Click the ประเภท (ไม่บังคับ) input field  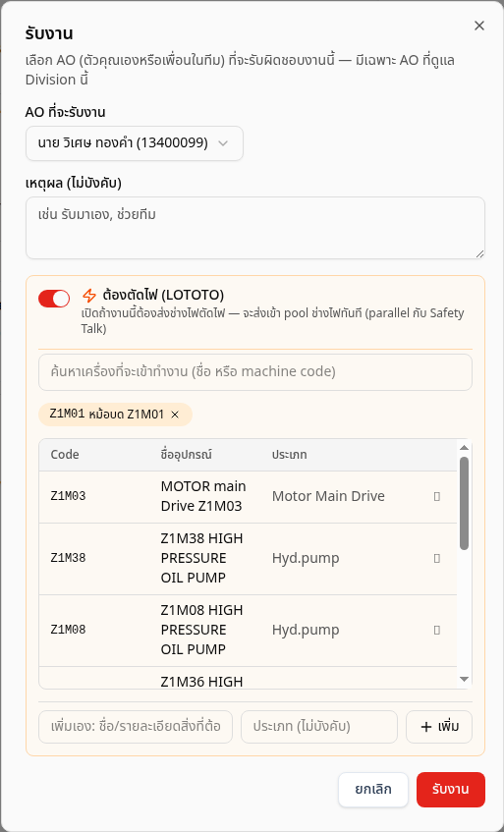tap(319, 727)
